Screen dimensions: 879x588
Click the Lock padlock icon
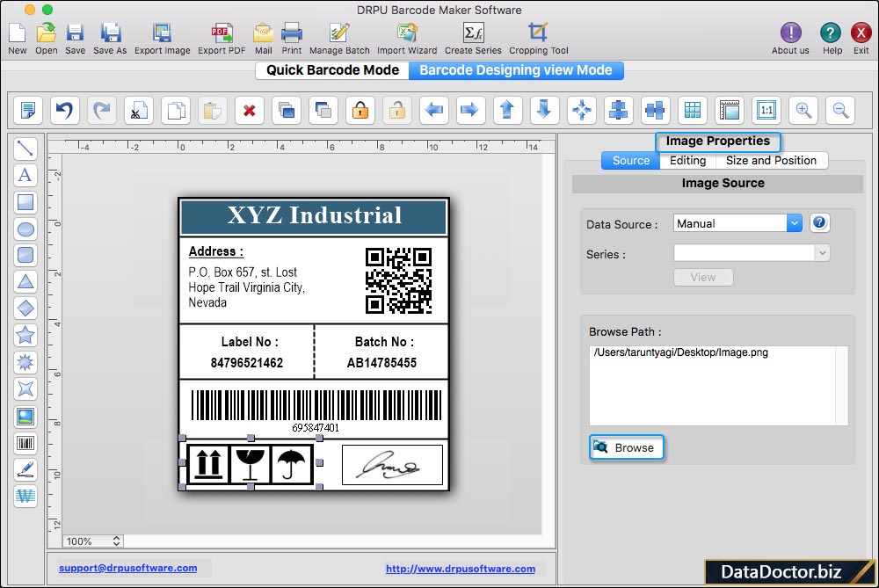click(x=360, y=110)
